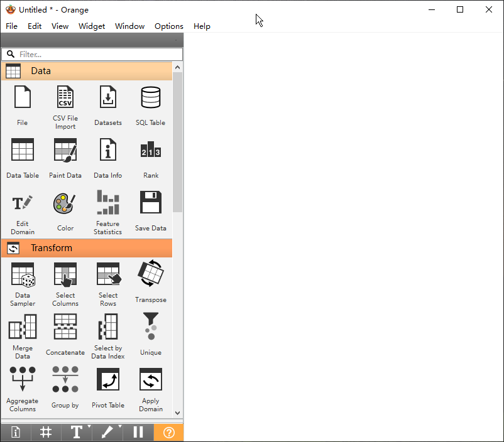Add the Group by widget
504x442 pixels.
65,389
